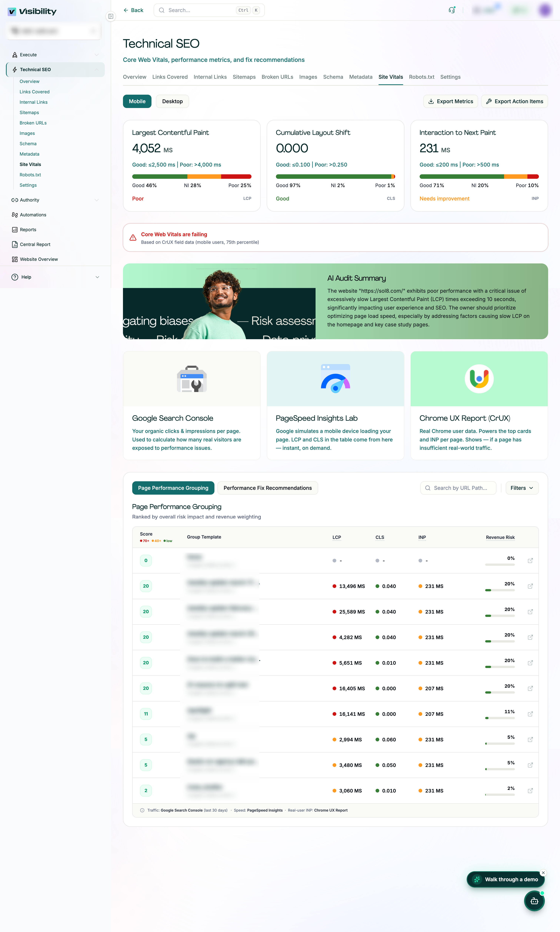Open external link for 16,405 MS row
The height and width of the screenshot is (932, 560).
[530, 689]
